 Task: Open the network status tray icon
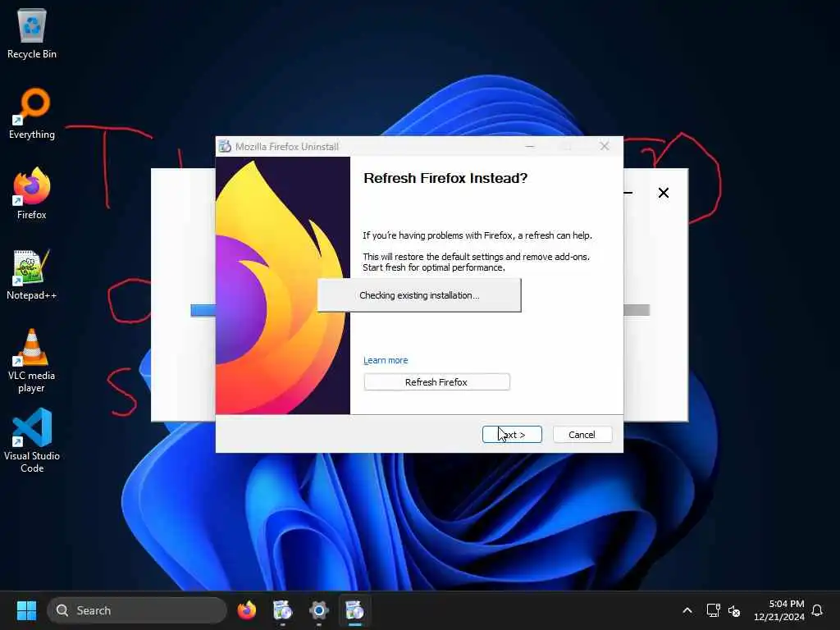tap(713, 610)
